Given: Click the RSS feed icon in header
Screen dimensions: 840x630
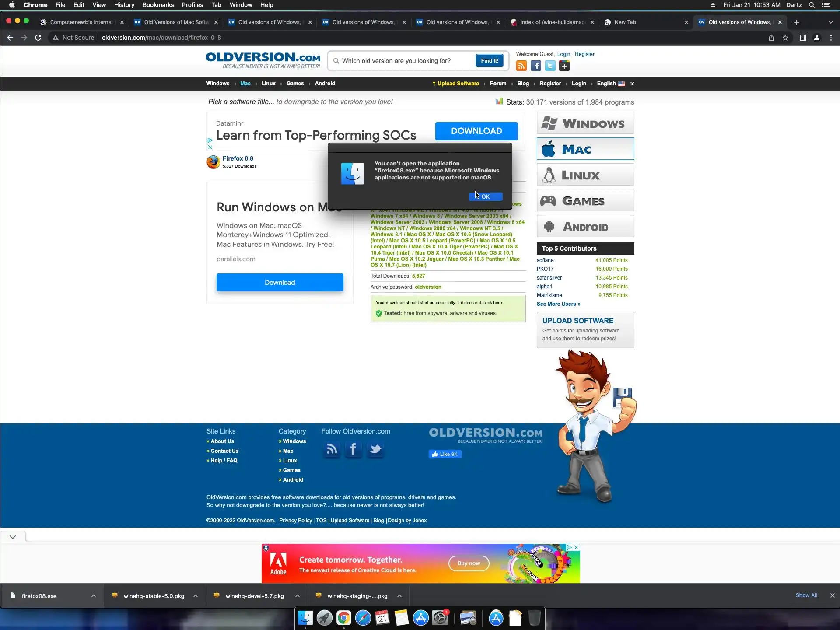Looking at the screenshot, I should (521, 66).
